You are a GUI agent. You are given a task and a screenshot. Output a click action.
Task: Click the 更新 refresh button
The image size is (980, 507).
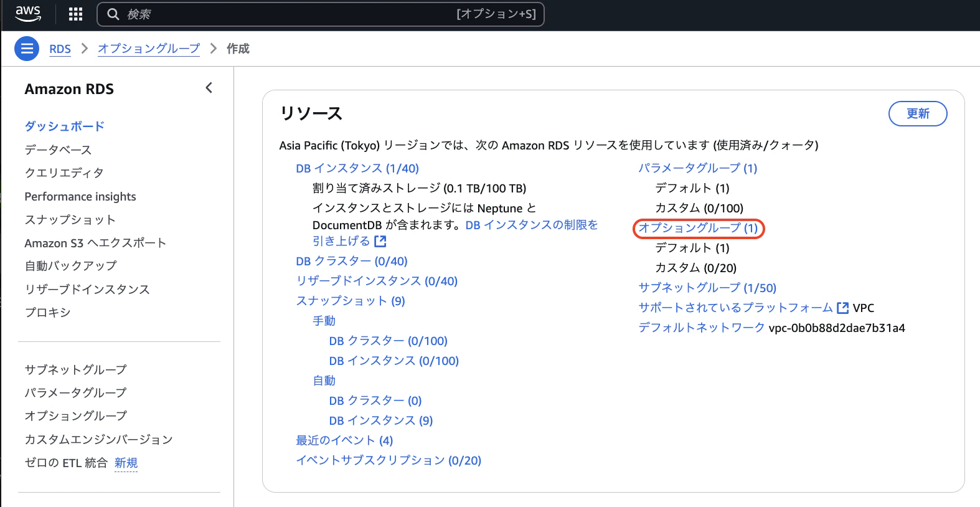click(x=918, y=113)
